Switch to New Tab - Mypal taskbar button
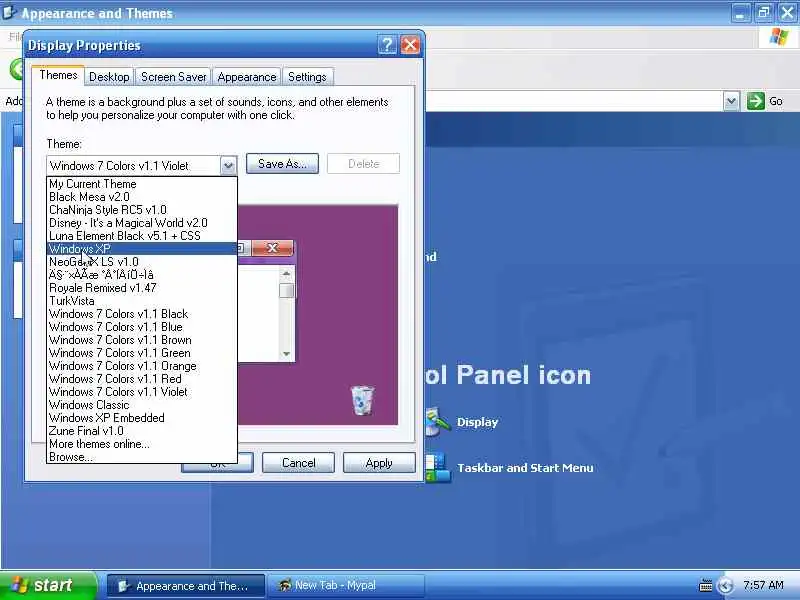 pos(345,586)
